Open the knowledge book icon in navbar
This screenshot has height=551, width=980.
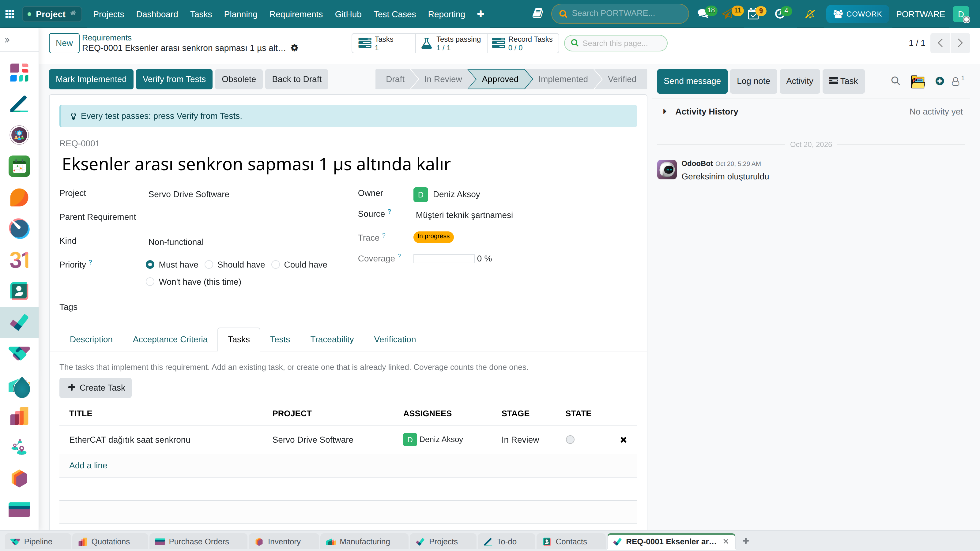click(x=537, y=14)
